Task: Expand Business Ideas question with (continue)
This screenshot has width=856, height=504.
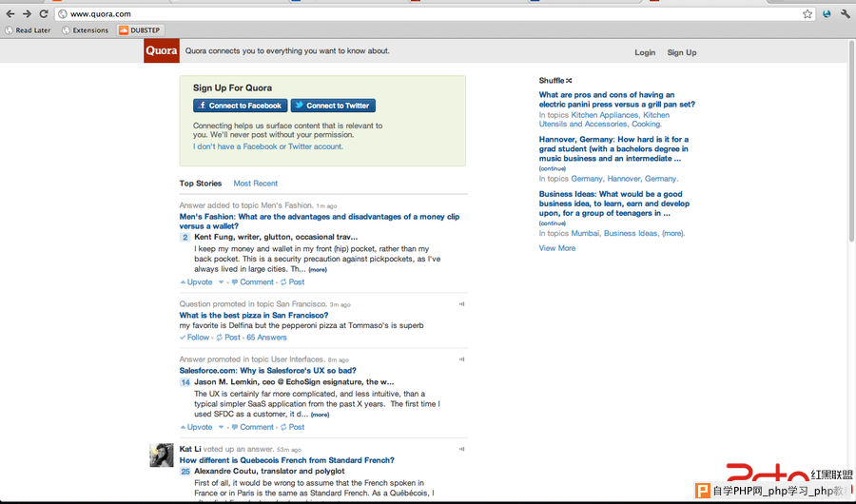Action: (552, 223)
